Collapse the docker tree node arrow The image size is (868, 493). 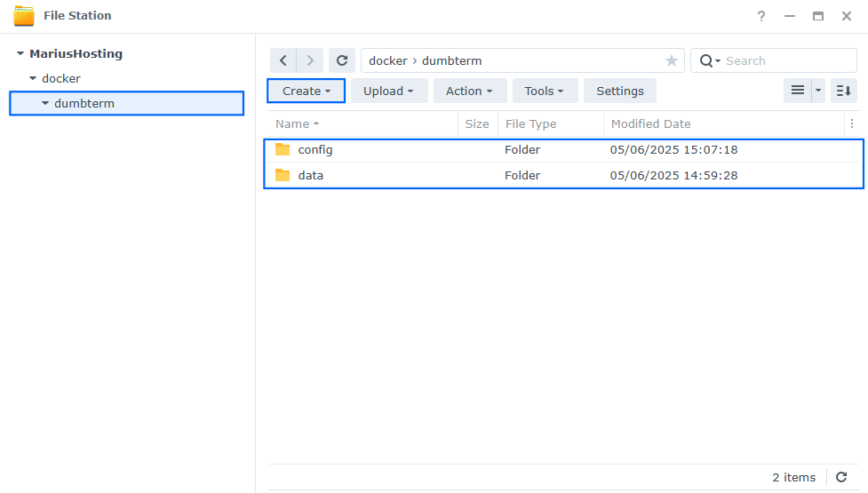click(x=33, y=78)
